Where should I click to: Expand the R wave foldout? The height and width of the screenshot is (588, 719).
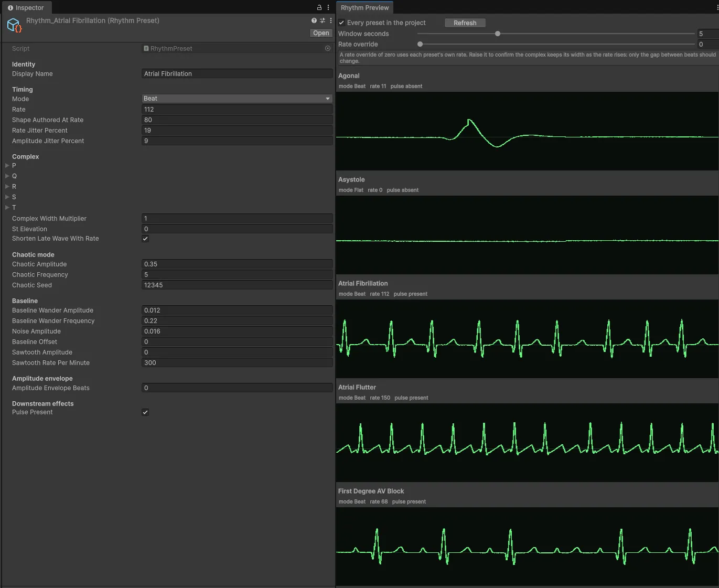point(7,187)
